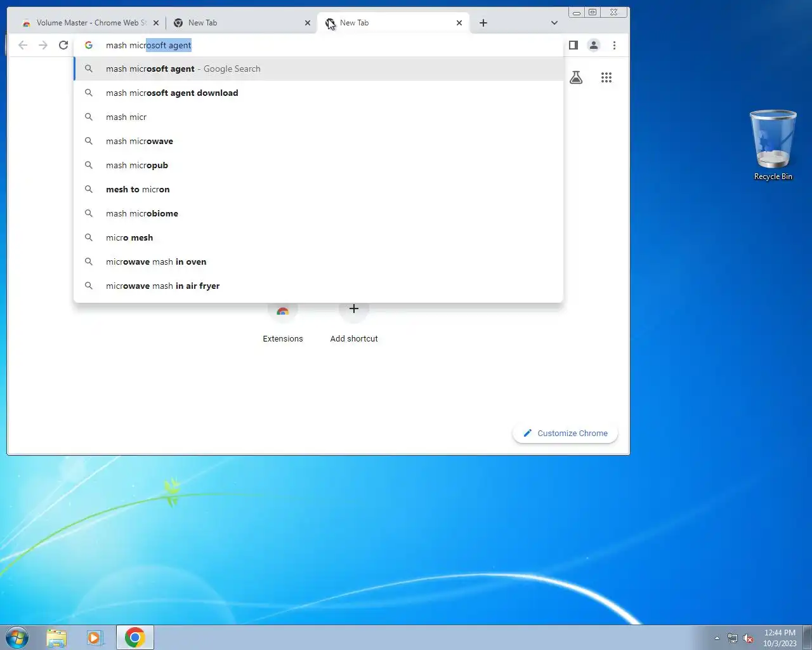Open the Extensions shortcut icon

(x=283, y=310)
